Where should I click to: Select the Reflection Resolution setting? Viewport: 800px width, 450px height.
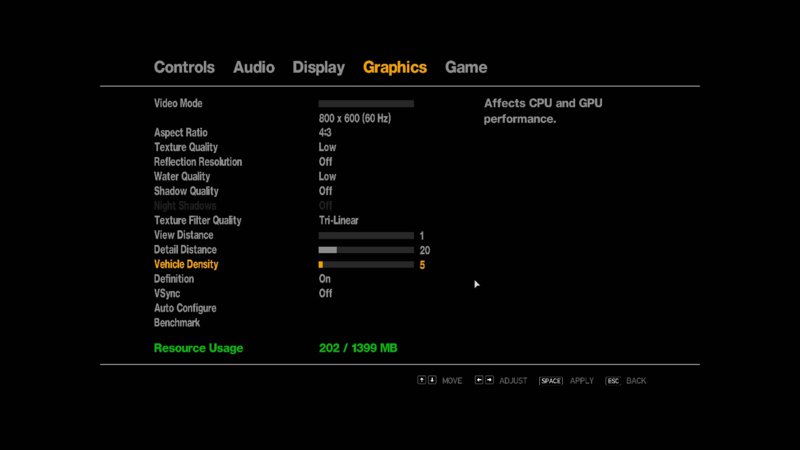point(198,162)
